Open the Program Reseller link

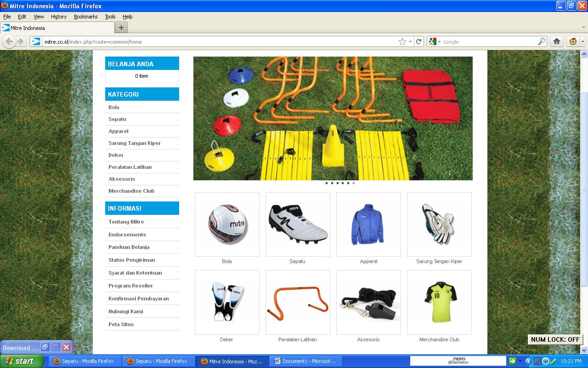click(x=131, y=286)
